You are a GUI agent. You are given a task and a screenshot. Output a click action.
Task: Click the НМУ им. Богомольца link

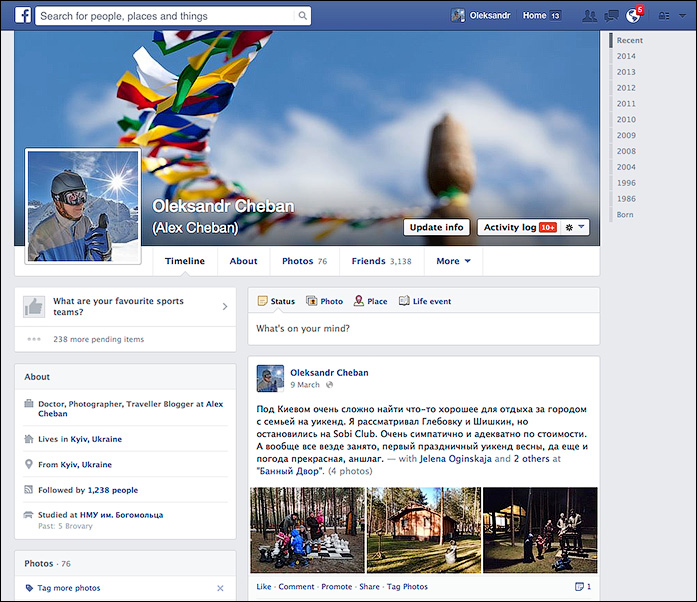(x=121, y=515)
